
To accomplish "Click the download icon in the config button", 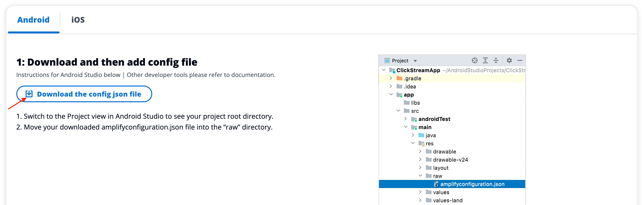I will coord(29,94).
